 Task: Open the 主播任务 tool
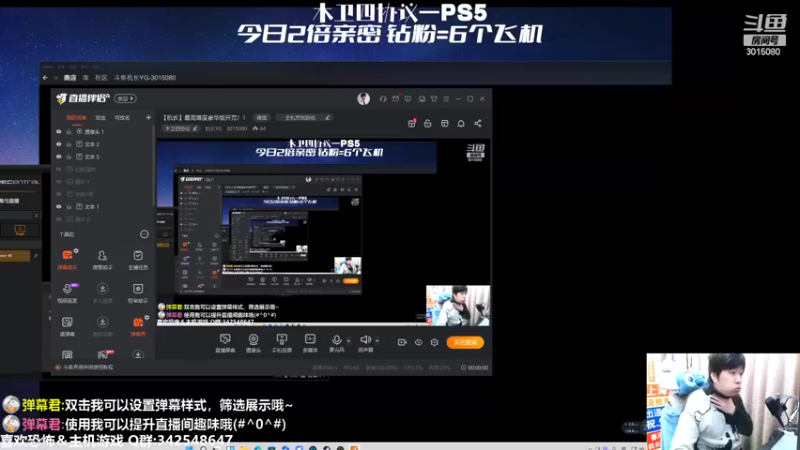tap(138, 259)
